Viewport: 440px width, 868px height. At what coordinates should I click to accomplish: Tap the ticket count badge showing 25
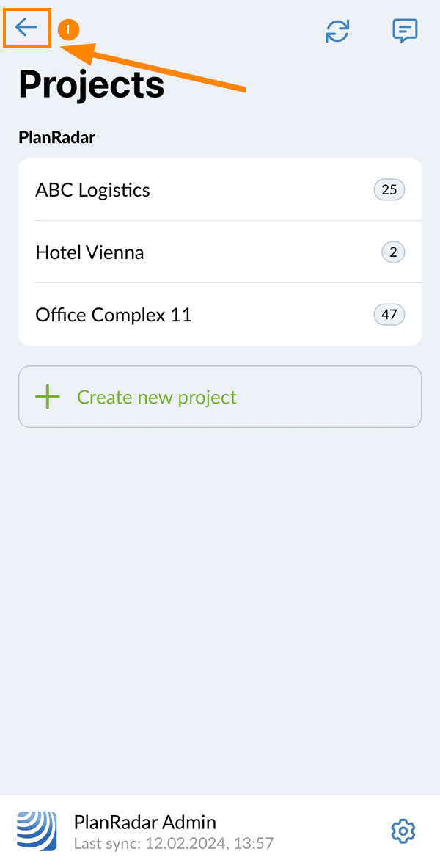click(x=389, y=189)
